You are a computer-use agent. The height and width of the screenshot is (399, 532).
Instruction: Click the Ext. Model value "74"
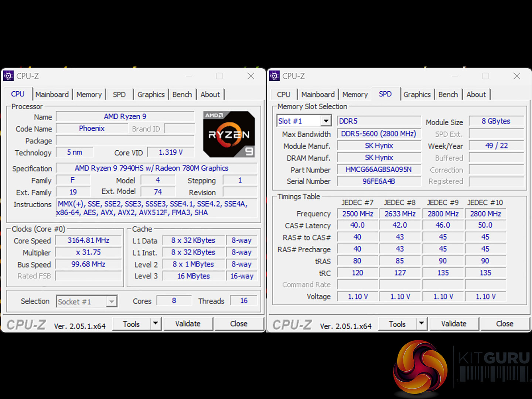(x=158, y=192)
